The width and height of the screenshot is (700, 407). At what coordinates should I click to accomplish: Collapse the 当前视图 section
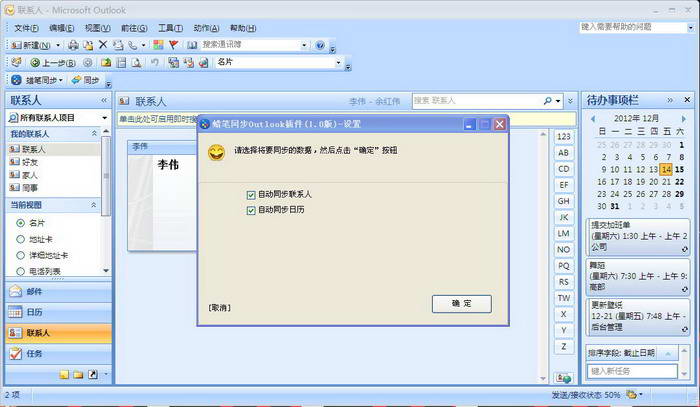93,205
